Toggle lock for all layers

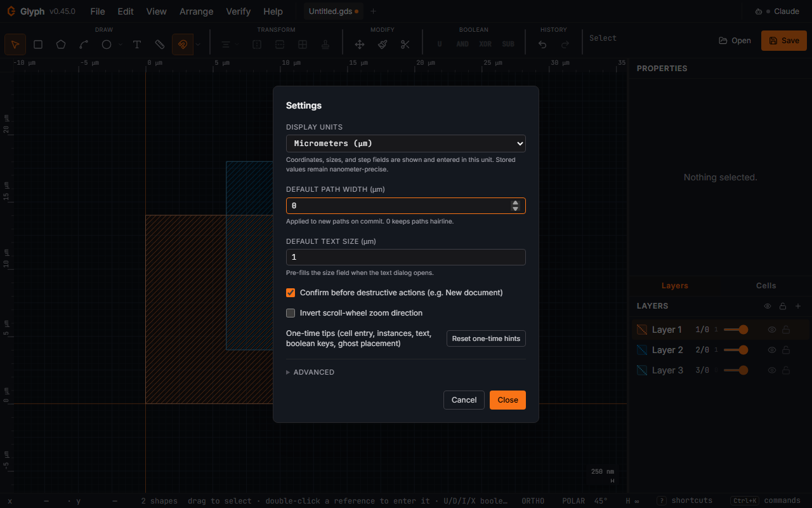tap(783, 306)
